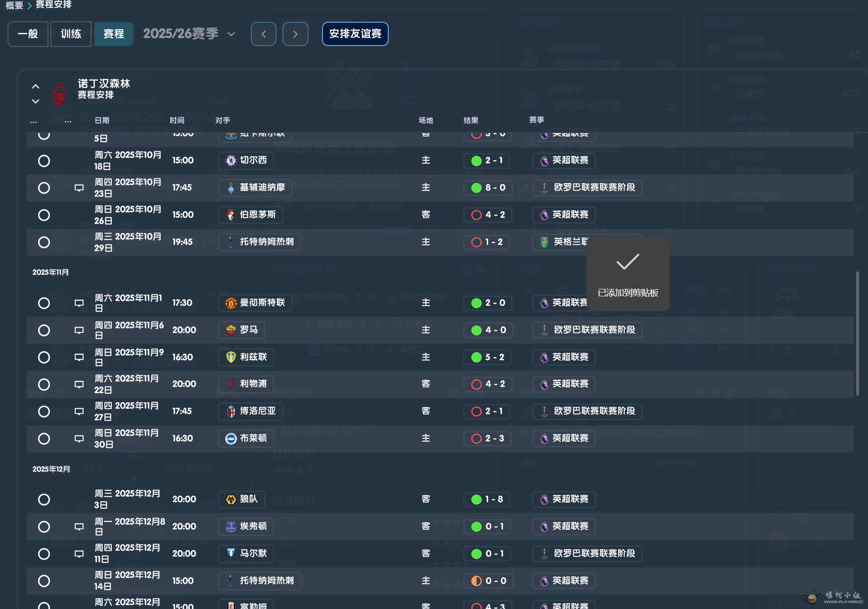The height and width of the screenshot is (609, 868).
Task: Click the Roma badge icon
Action: [x=230, y=330]
